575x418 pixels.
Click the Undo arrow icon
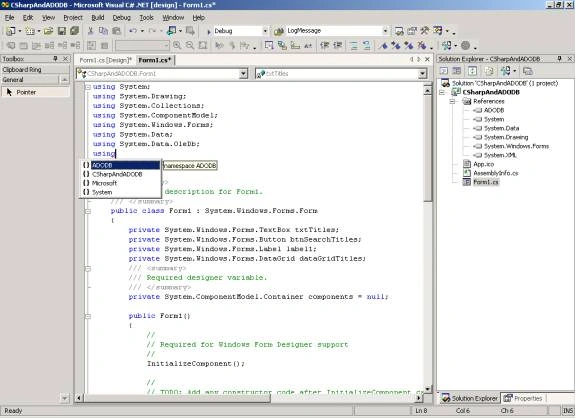coord(133,31)
